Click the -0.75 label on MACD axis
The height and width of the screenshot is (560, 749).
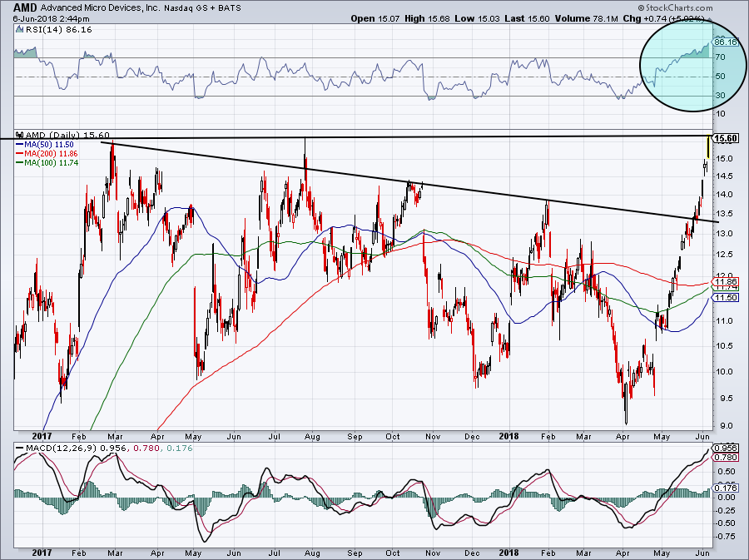pyautogui.click(x=725, y=536)
